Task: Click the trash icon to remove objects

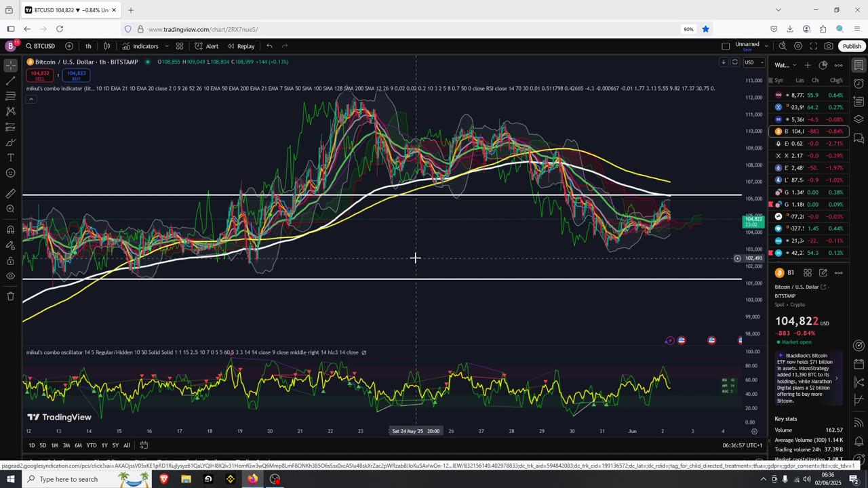Action: coord(11,296)
